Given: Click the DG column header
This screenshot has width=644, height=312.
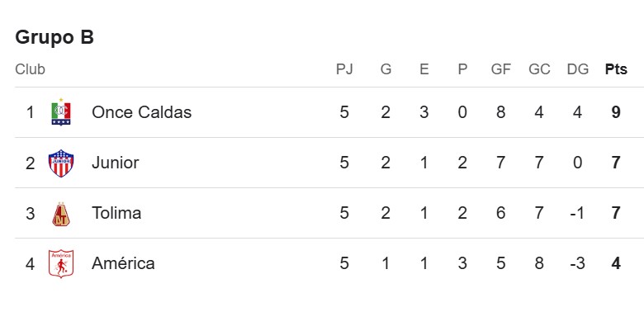Looking at the screenshot, I should point(577,69).
